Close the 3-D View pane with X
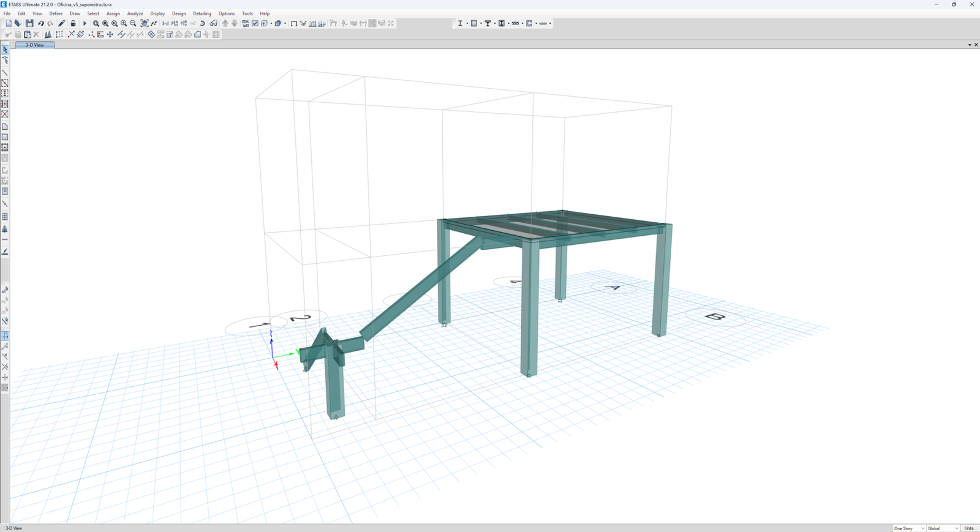This screenshot has height=532, width=980. pyautogui.click(x=976, y=45)
